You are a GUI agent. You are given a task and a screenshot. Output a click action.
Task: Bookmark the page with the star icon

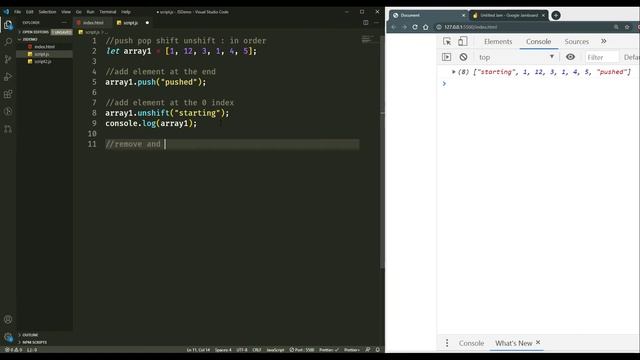pyautogui.click(x=627, y=27)
